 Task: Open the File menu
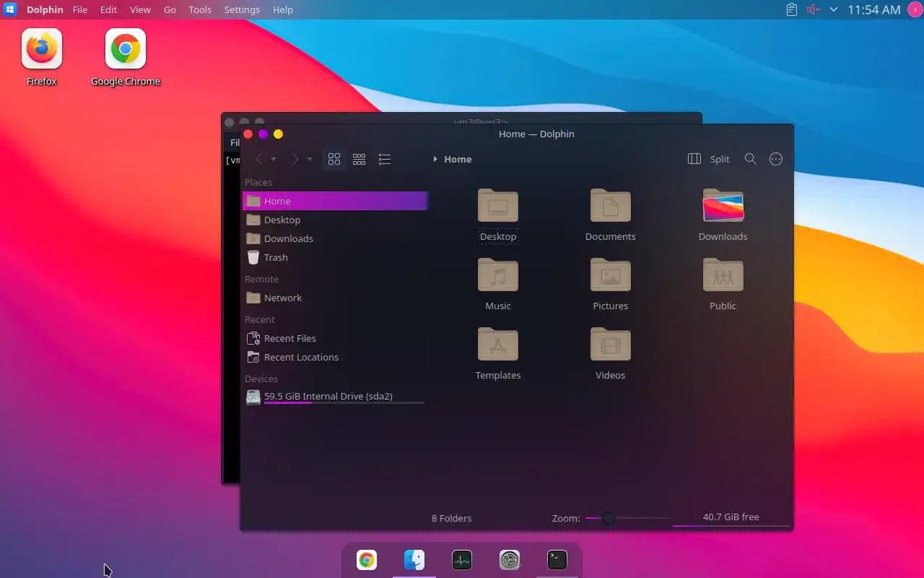coord(79,9)
